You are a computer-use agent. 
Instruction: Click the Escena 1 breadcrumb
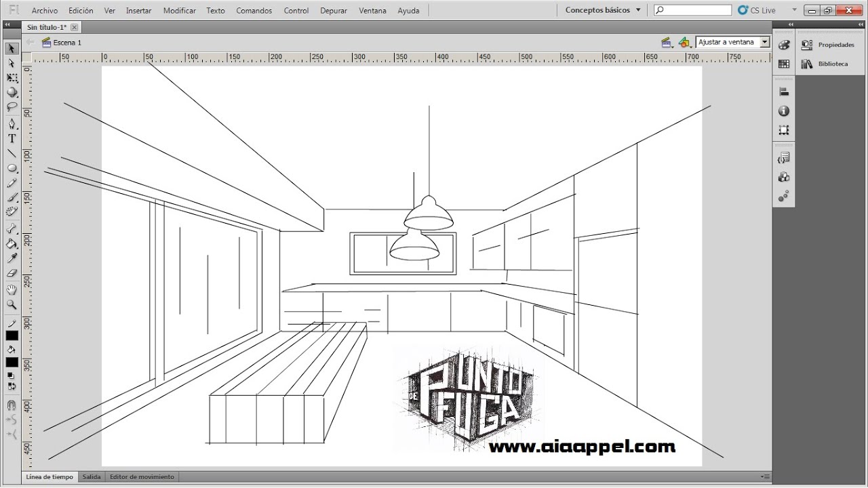(61, 42)
